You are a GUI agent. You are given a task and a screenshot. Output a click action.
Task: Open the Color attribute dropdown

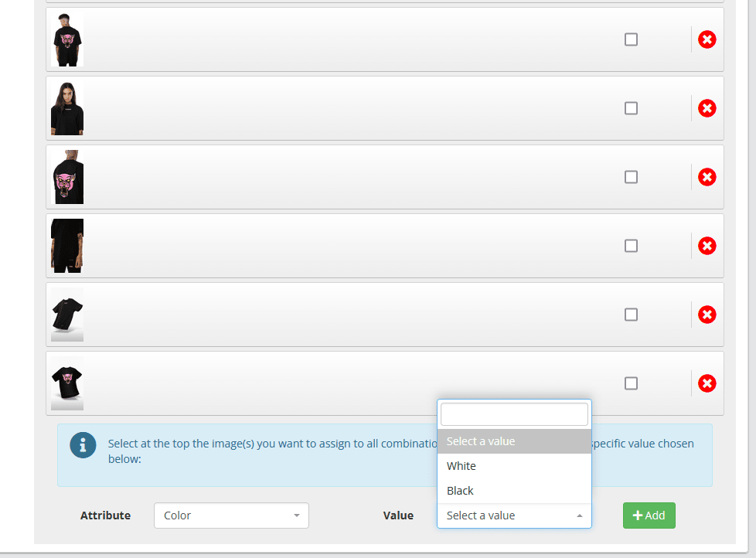pos(231,515)
